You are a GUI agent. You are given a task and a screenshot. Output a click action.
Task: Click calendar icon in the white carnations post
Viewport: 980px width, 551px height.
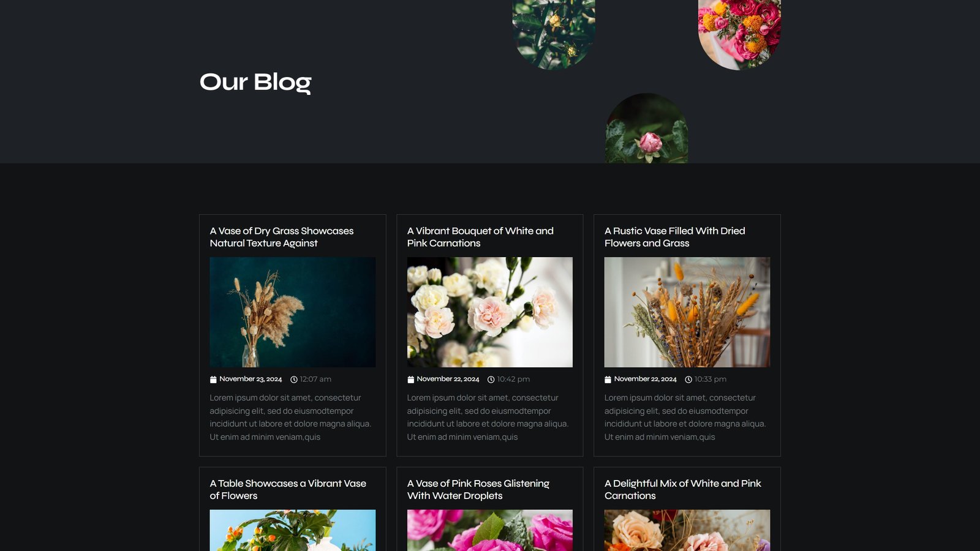tap(410, 380)
